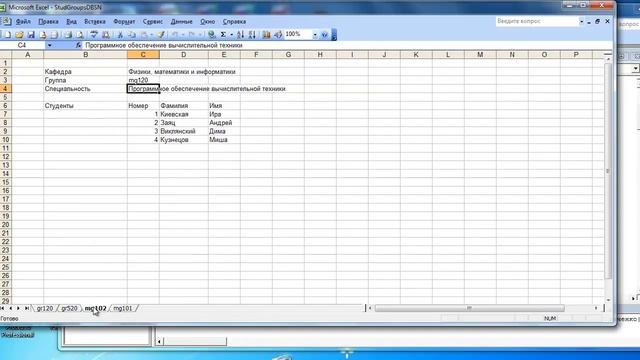Select cell with name Андрей
Screen dimensions: 640x360
[x=224, y=123]
